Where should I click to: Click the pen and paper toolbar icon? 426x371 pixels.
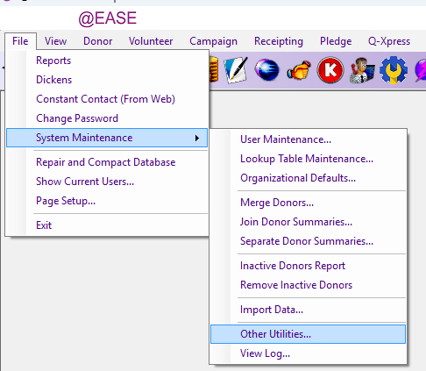pyautogui.click(x=236, y=70)
